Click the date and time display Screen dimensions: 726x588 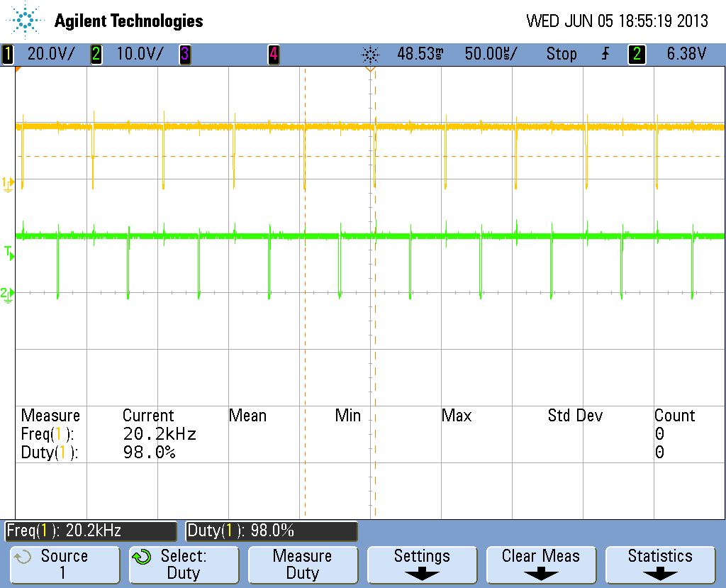[x=617, y=21]
